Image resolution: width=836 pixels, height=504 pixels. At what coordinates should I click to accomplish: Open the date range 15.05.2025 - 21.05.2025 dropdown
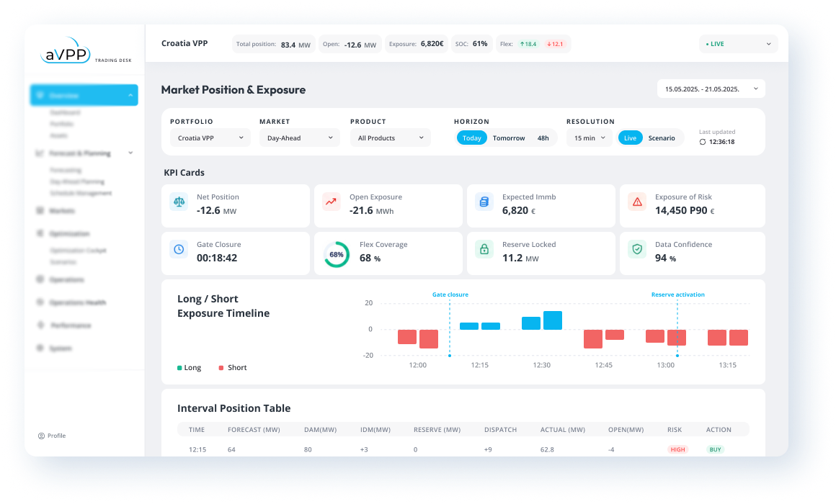711,89
